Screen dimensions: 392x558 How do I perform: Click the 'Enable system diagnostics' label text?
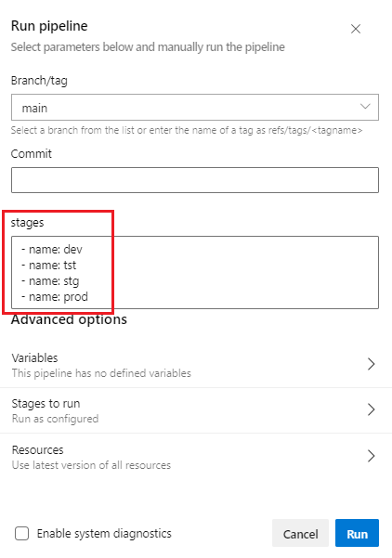tap(104, 534)
